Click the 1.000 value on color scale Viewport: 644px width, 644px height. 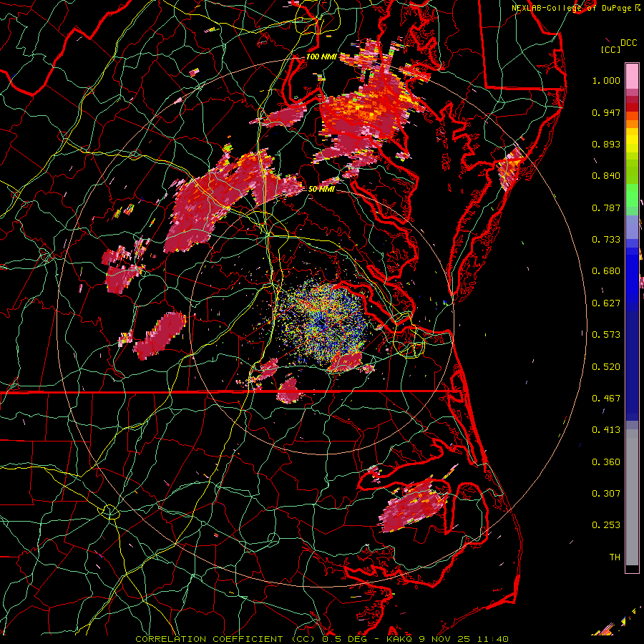pyautogui.click(x=606, y=80)
